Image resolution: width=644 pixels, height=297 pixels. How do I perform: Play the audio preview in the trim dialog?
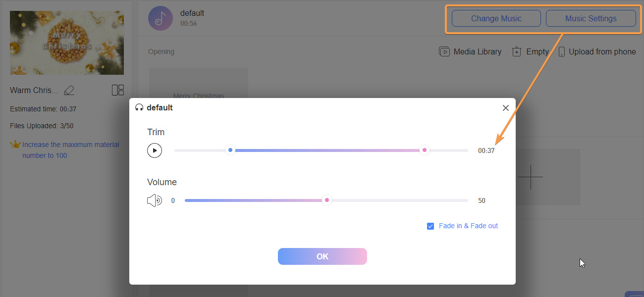coord(155,150)
